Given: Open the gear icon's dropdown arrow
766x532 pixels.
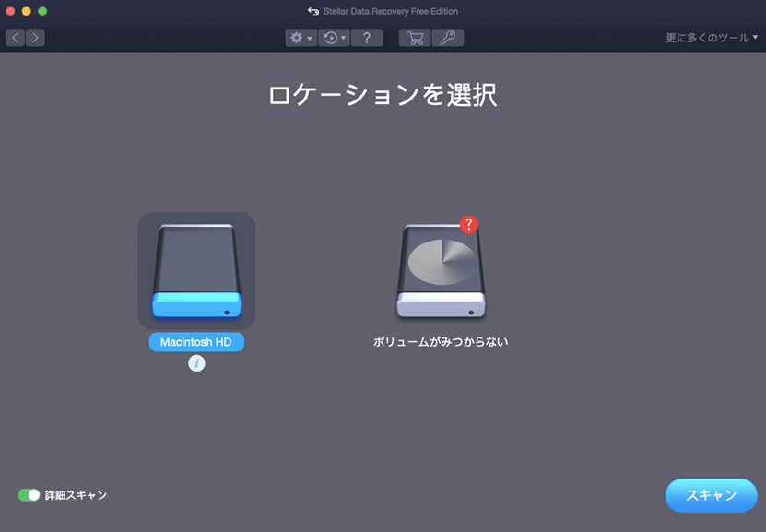Looking at the screenshot, I should 308,38.
